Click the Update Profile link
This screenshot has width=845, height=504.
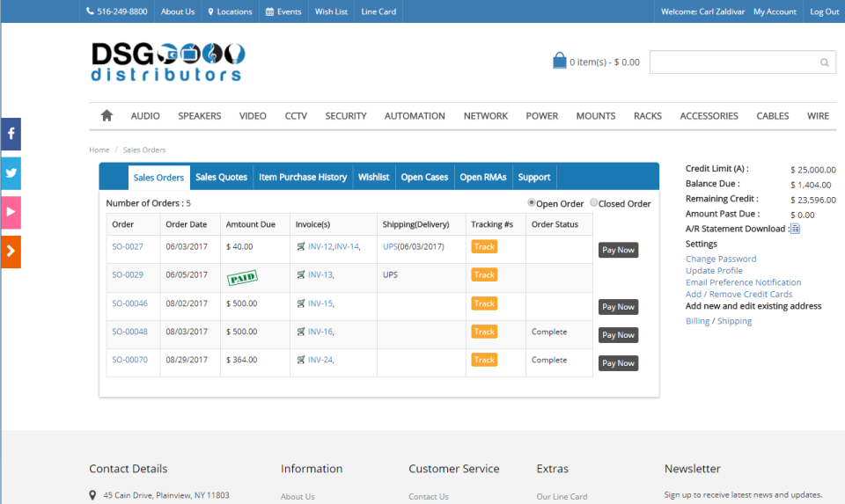pyautogui.click(x=714, y=271)
